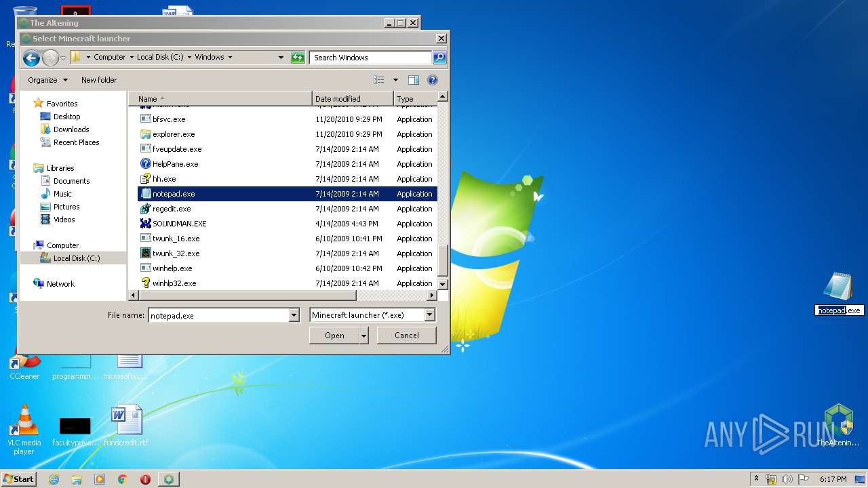Open Downloads under Favorites

[x=71, y=129]
